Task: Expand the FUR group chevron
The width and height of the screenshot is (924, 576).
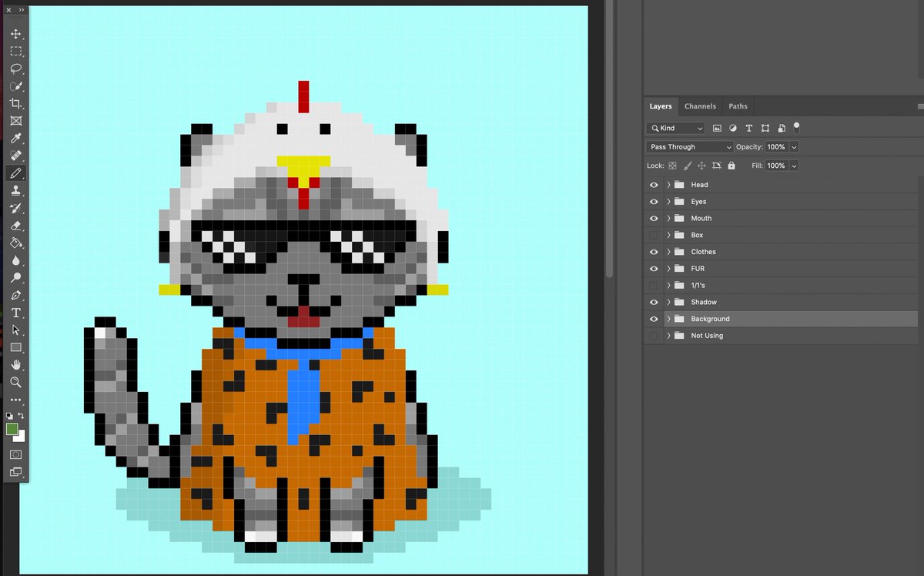Action: (x=668, y=269)
